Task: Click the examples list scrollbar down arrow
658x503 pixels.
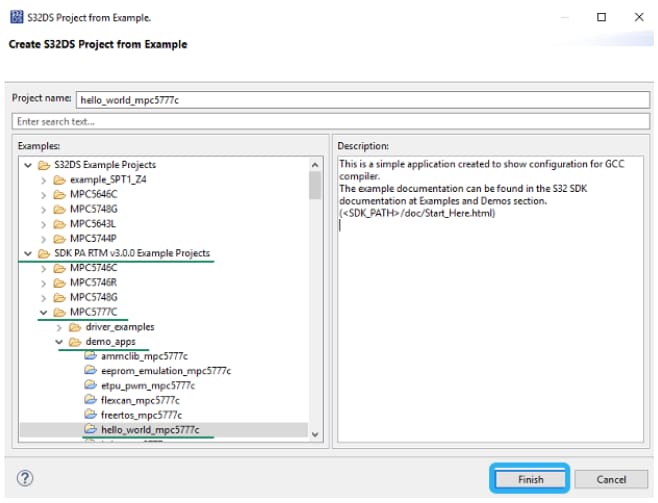Action: [315, 433]
